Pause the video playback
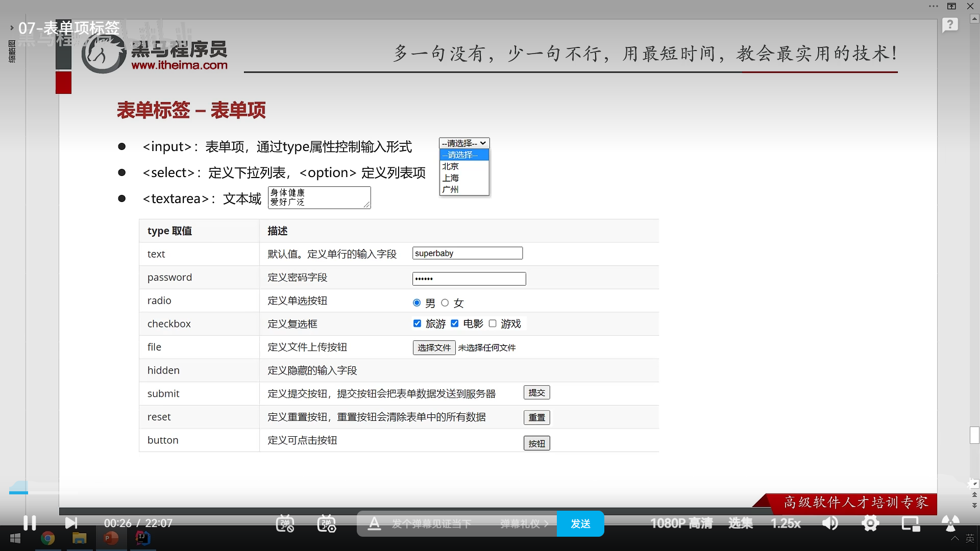The height and width of the screenshot is (551, 980). click(30, 523)
